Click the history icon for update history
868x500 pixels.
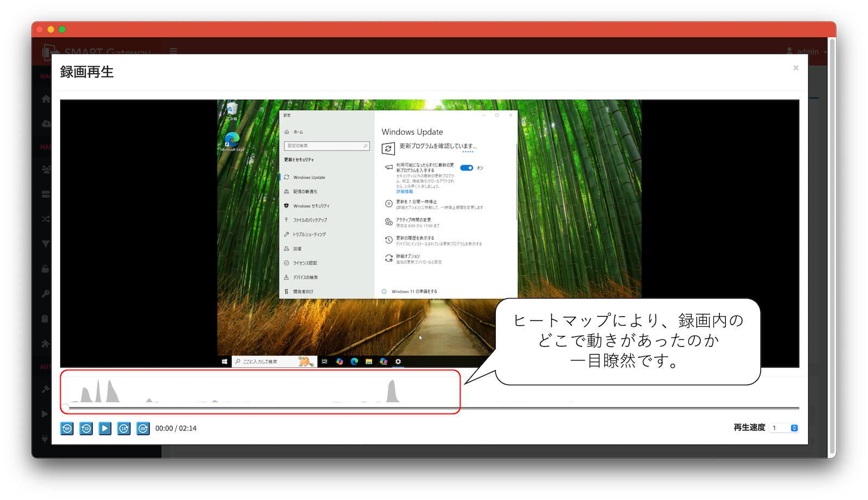[388, 240]
